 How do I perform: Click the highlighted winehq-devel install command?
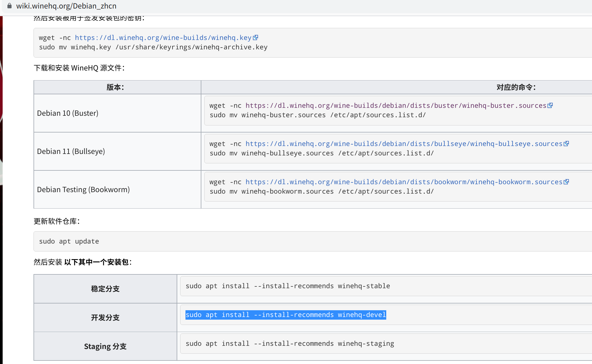coord(285,315)
